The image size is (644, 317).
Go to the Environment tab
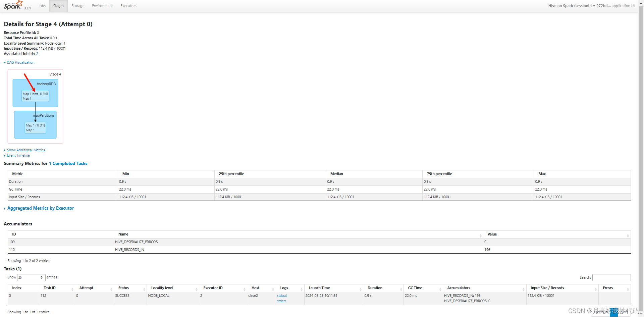(x=102, y=6)
